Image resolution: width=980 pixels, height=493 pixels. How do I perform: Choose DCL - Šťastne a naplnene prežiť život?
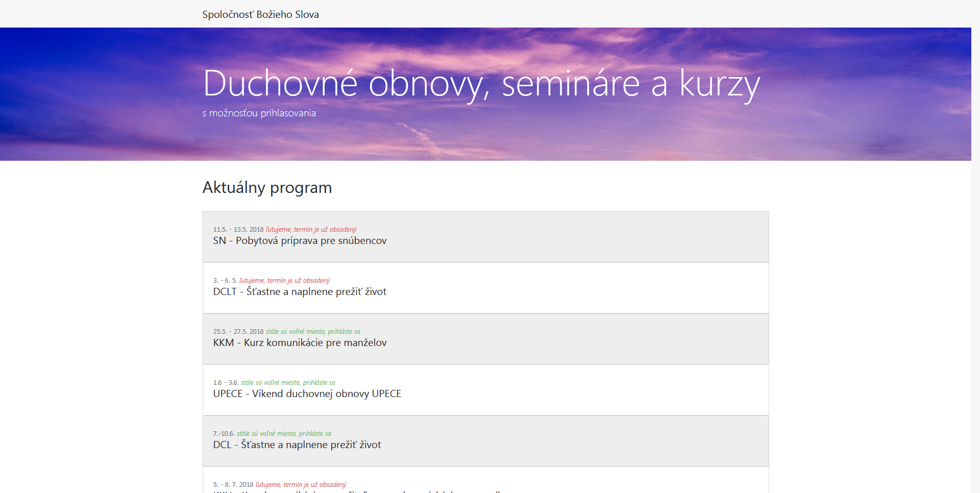point(297,445)
